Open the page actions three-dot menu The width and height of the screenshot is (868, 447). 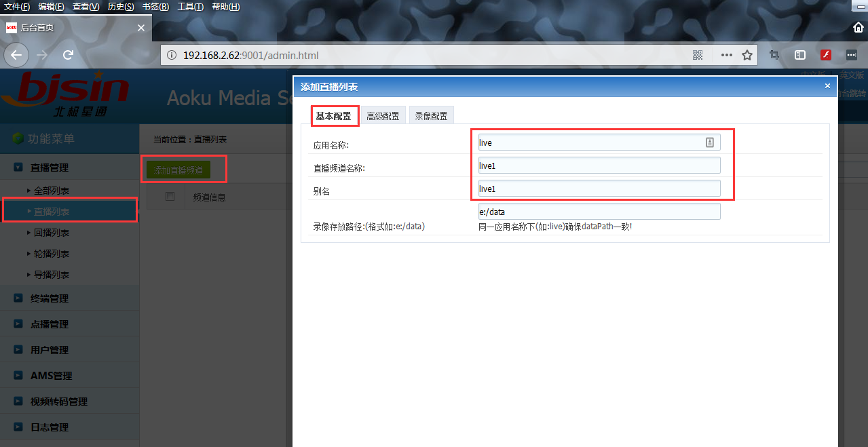click(x=726, y=55)
